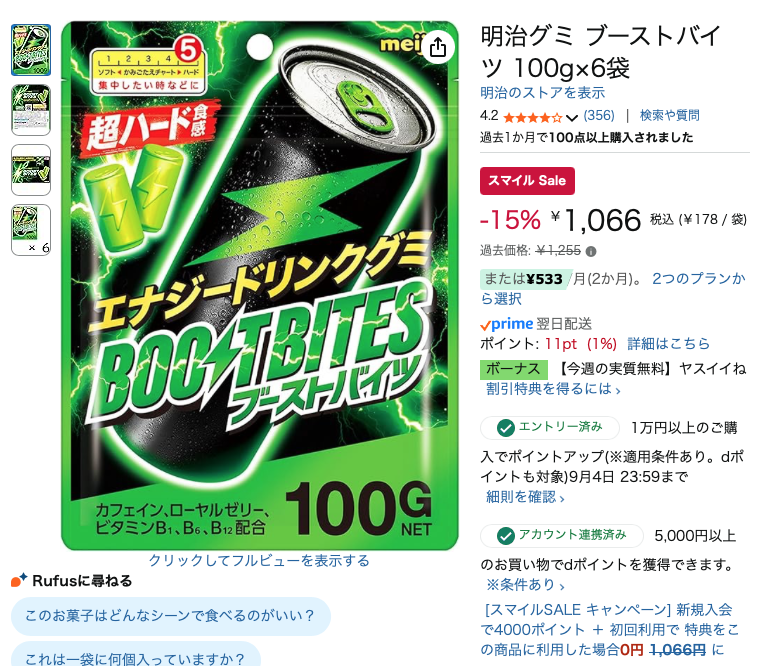The width and height of the screenshot is (767, 666).
Task: Click the star rating icons
Action: (x=533, y=117)
